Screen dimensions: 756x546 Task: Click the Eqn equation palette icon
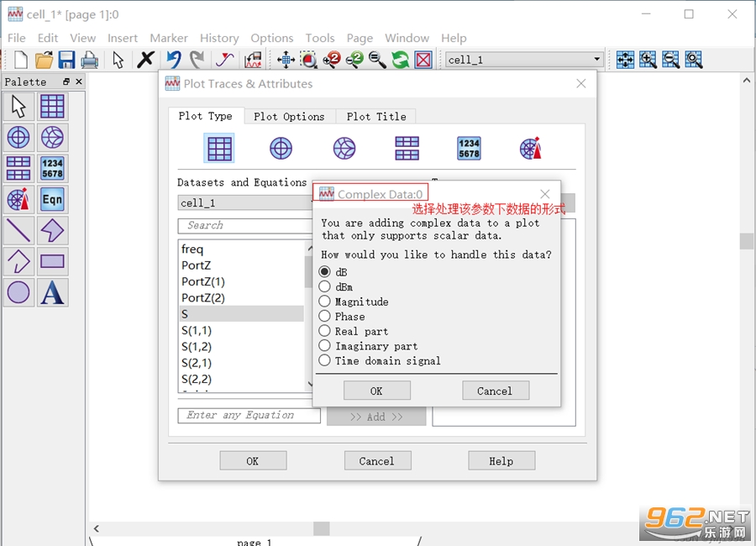pos(52,199)
